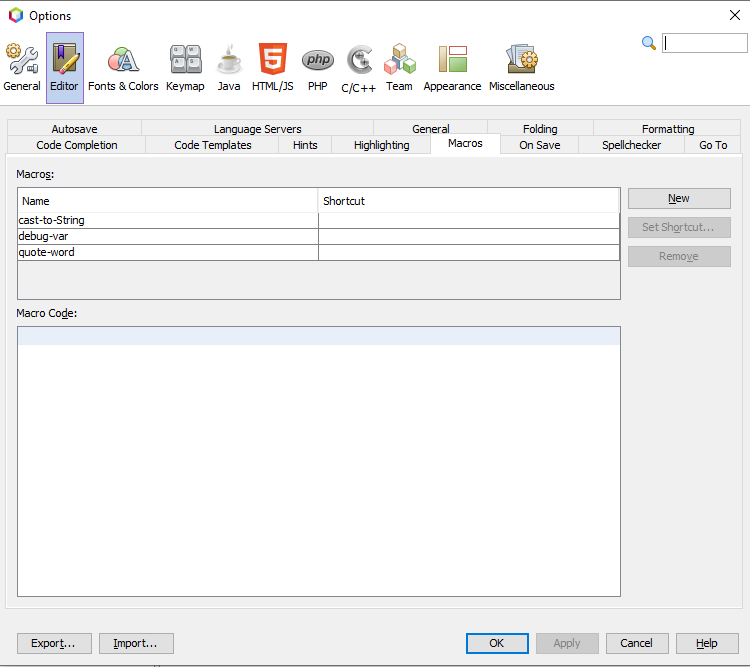Image resolution: width=750 pixels, height=667 pixels.
Task: Open the Miscellaneous options category
Action: (x=521, y=68)
